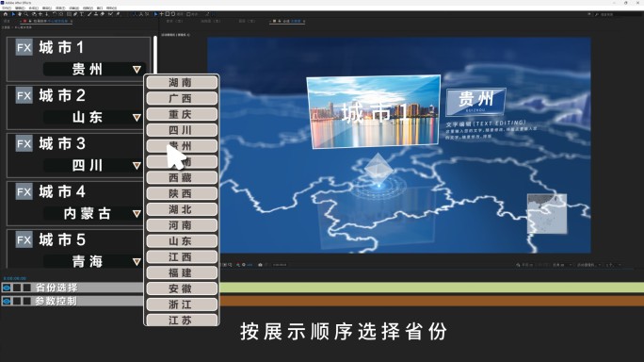Click the 贵州 title label in viewer
This screenshot has height=362, width=644.
(x=475, y=101)
